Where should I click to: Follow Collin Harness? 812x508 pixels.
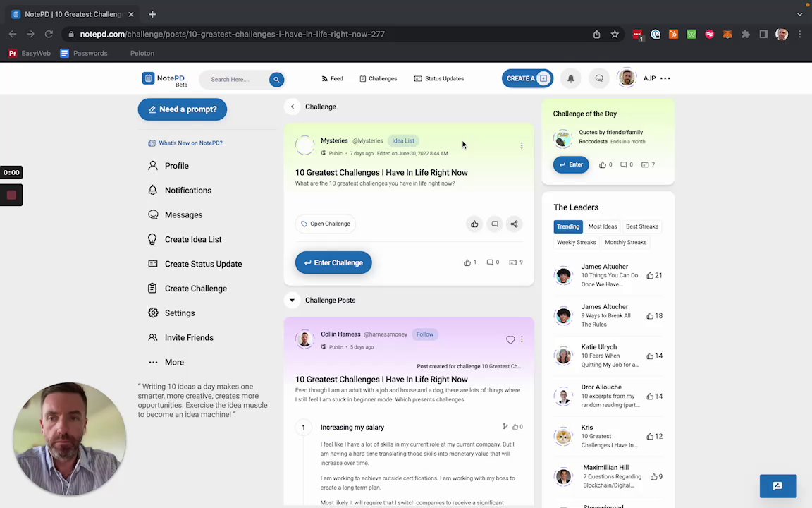coord(424,334)
